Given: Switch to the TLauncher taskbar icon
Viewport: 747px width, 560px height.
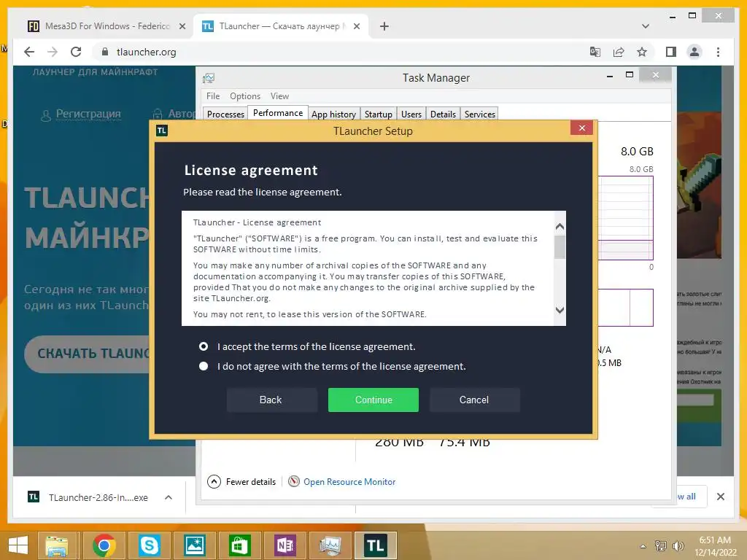Looking at the screenshot, I should click(x=376, y=545).
